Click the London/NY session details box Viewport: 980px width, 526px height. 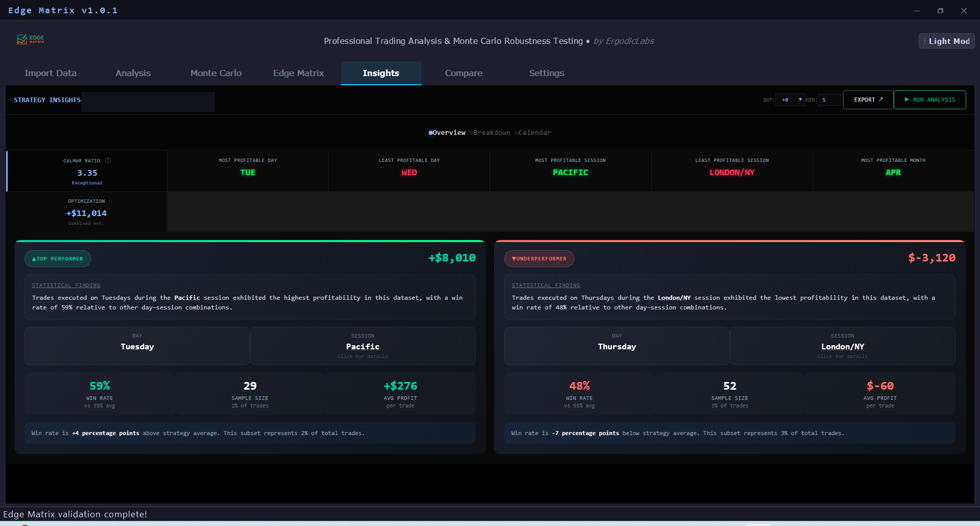coord(842,346)
